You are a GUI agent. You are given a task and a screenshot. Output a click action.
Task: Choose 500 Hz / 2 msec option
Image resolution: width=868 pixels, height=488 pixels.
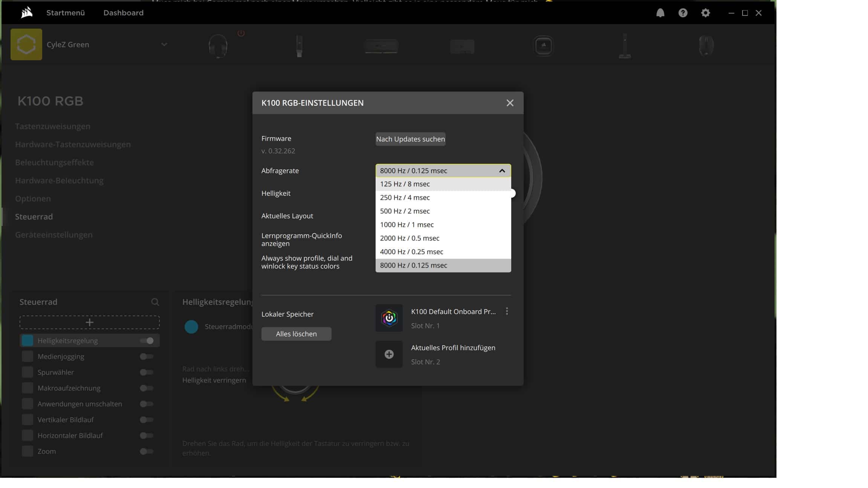(443, 211)
